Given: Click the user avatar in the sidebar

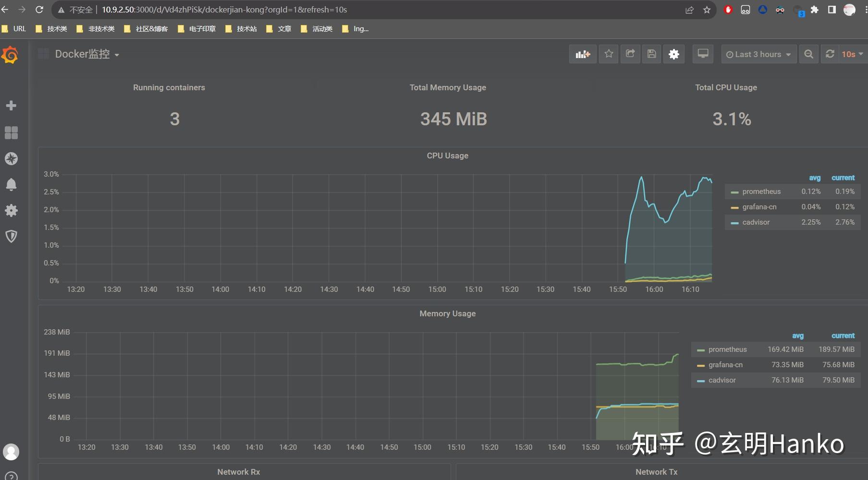Looking at the screenshot, I should [x=11, y=452].
